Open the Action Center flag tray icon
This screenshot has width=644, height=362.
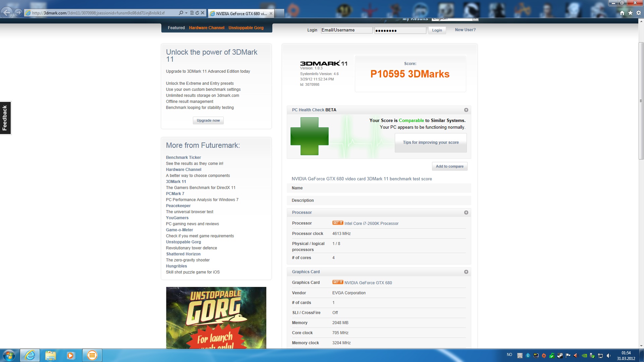pos(568,356)
